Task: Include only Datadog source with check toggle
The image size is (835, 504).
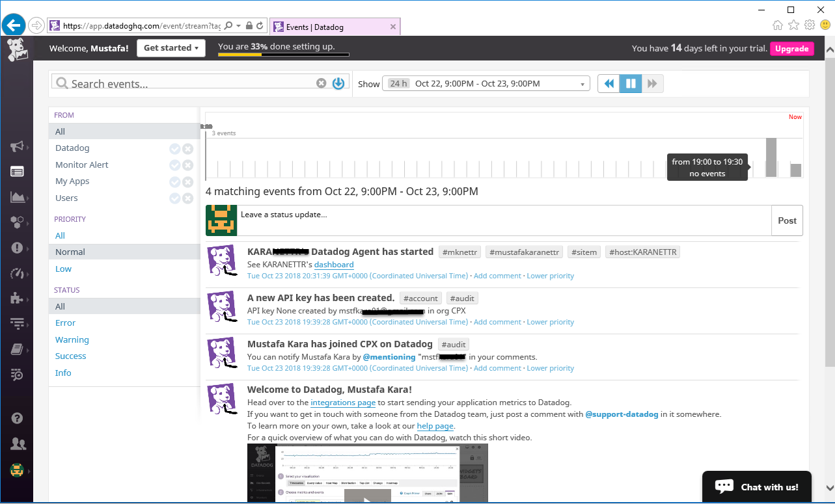Action: click(174, 148)
